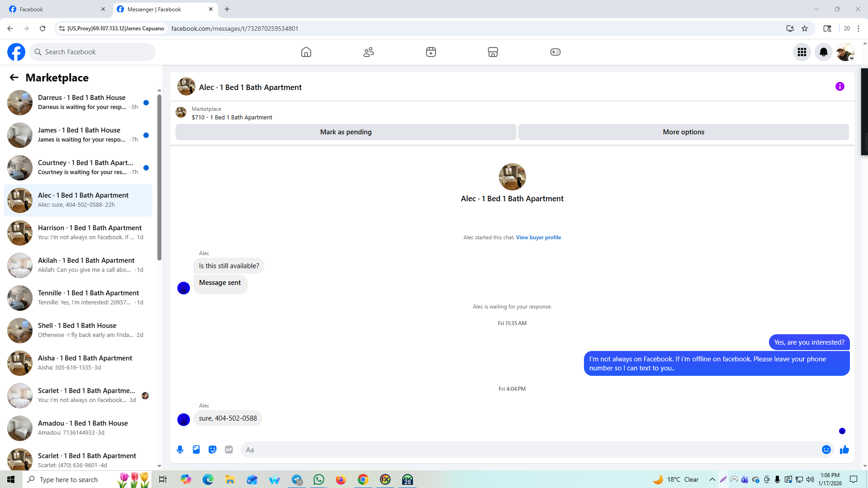Screen dimensions: 868x488
Task: Click the conversation list scroll-down arrow
Action: [x=159, y=466]
